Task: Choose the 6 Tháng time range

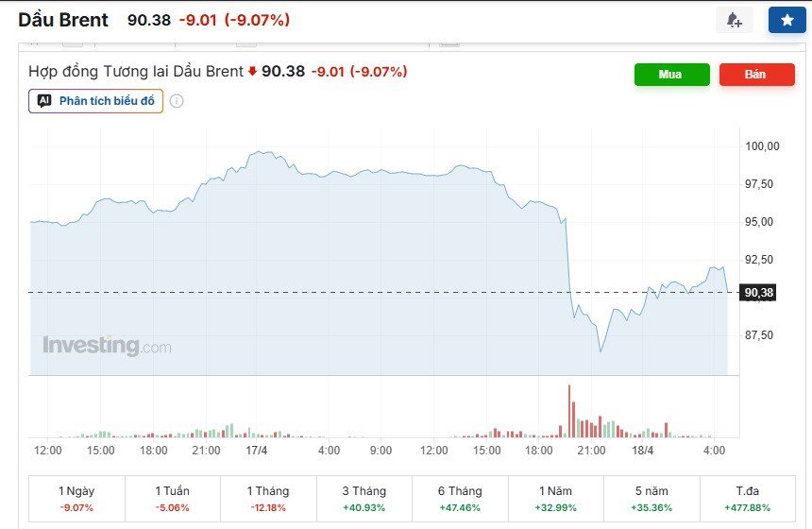Action: tap(461, 499)
